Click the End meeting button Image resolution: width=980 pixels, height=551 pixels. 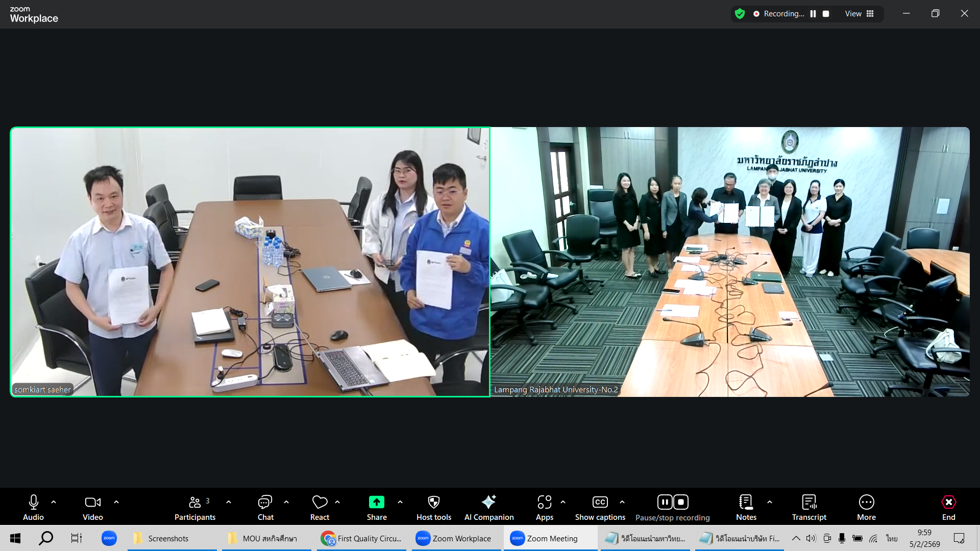click(948, 503)
